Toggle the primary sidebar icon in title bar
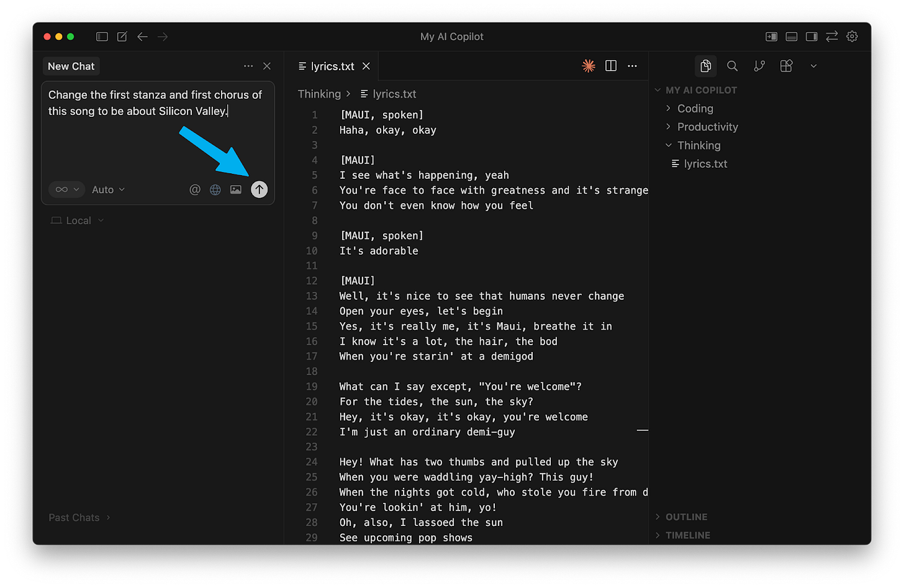 coord(102,37)
